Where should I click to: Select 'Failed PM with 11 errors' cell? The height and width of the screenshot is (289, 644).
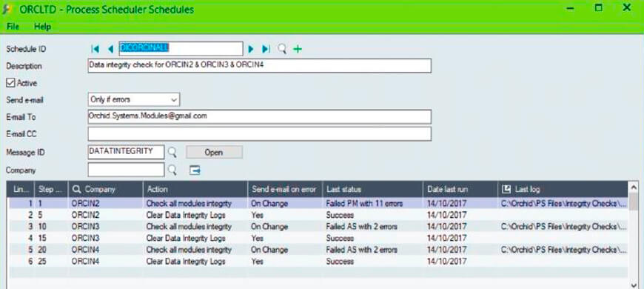(x=372, y=204)
